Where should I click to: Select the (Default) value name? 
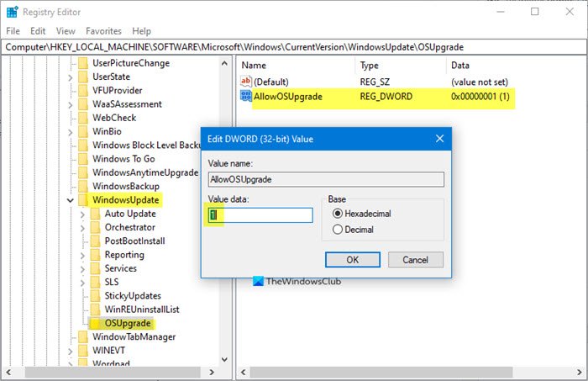tap(271, 82)
